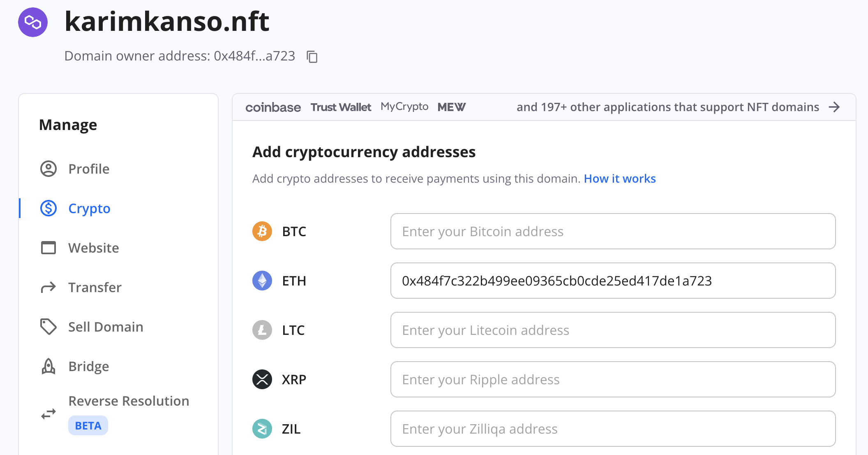868x455 pixels.
Task: Click the How it works link
Action: 619,179
